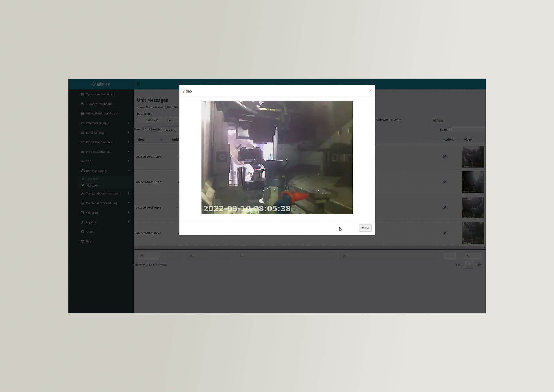Open Messages under Unit Monitoring

92,186
